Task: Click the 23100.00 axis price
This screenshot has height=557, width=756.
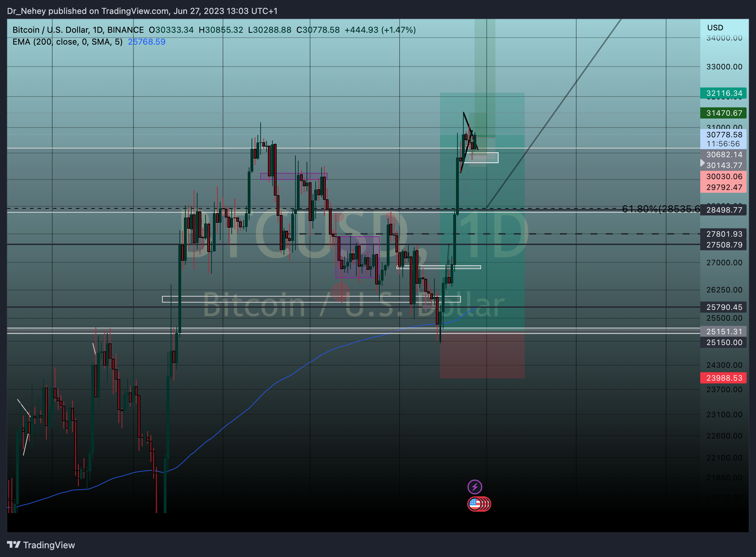Action: tap(724, 414)
